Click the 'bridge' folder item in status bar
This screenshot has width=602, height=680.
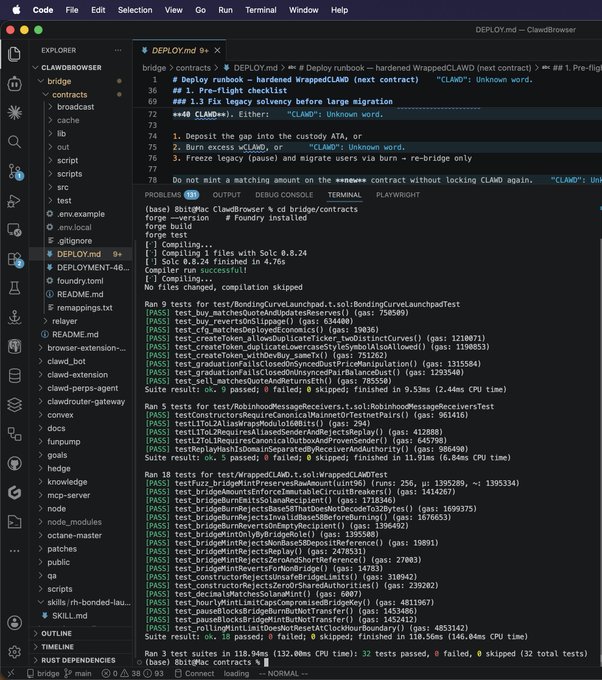click(x=43, y=673)
